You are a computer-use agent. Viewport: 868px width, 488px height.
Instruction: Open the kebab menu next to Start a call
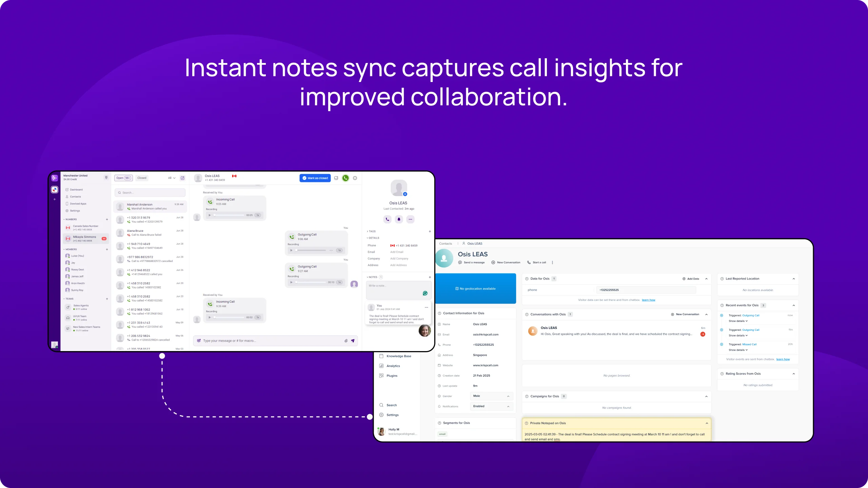pos(552,263)
